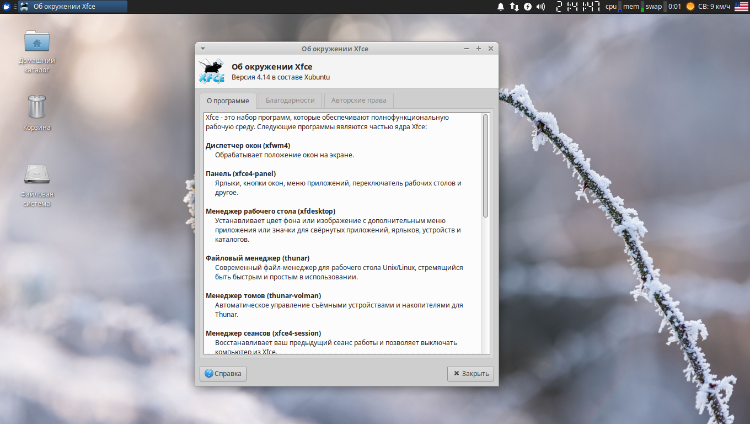Viewport: 750px width, 424px height.
Task: Open the volume speaker icon
Action: [541, 7]
